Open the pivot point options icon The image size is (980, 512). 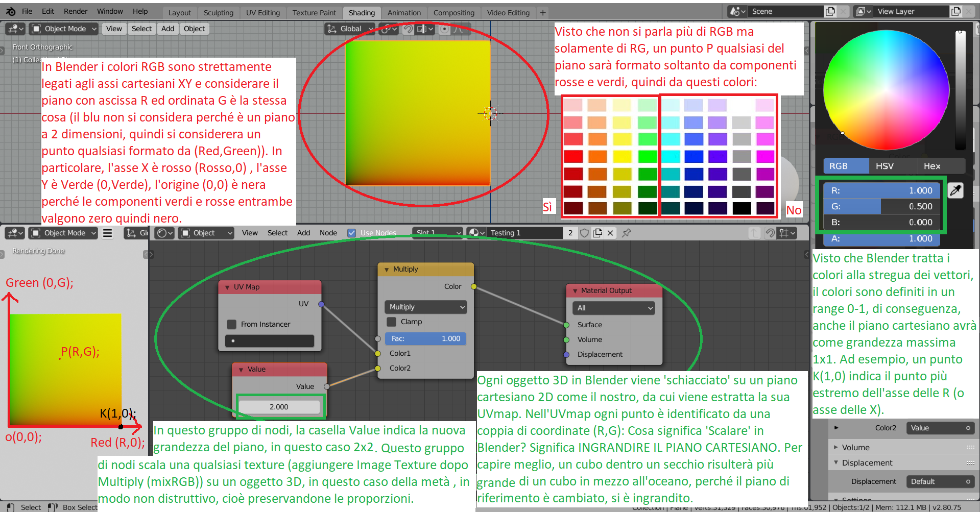(x=389, y=29)
